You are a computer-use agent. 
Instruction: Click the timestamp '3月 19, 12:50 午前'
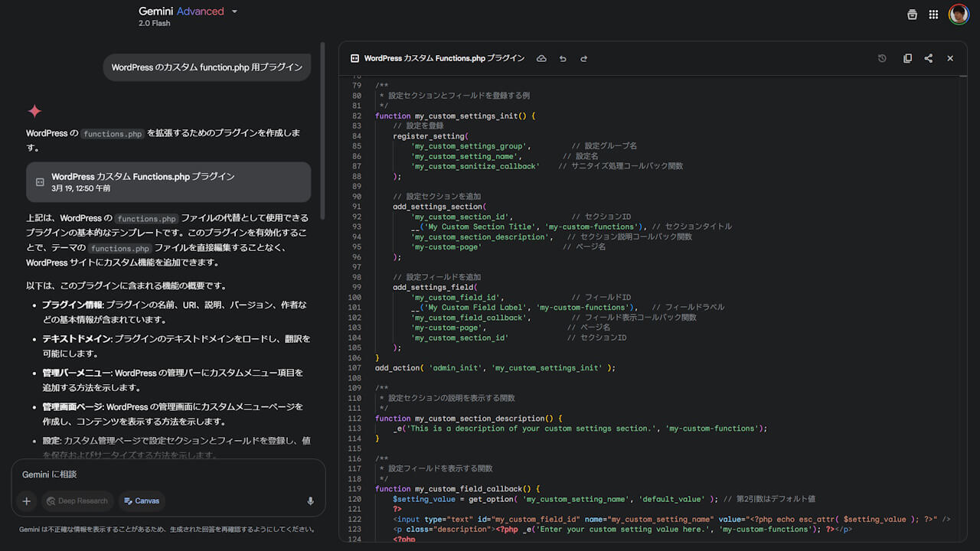coord(81,188)
